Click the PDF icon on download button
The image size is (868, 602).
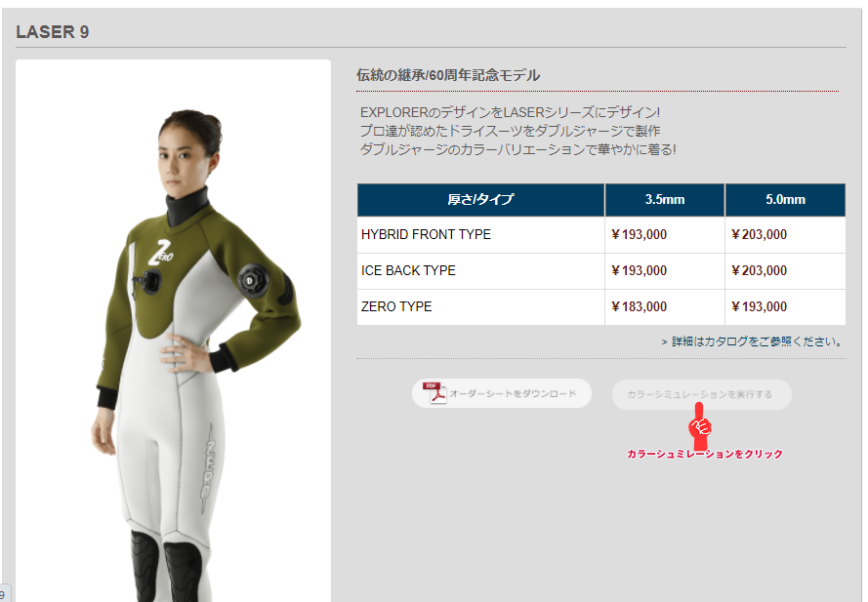(x=434, y=393)
